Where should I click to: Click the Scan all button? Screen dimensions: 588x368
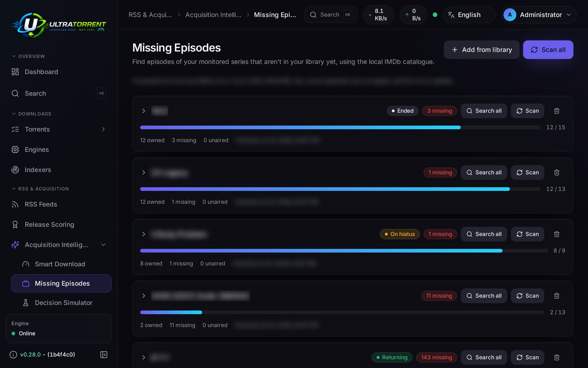(548, 50)
